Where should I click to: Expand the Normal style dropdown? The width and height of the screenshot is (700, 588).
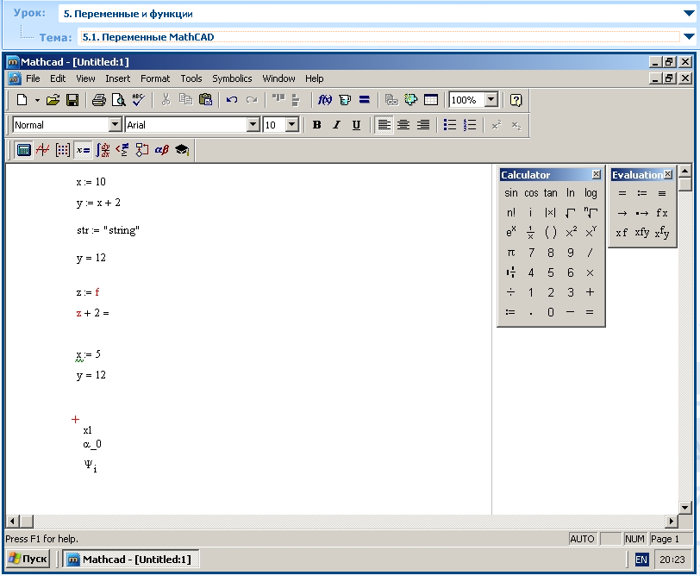point(116,124)
